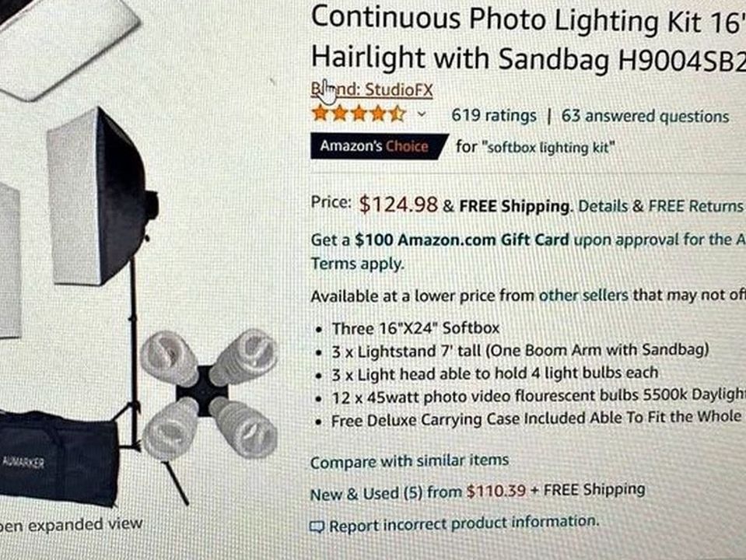Click the 4.5-star rating stars
Screen dimensions: 746x560
point(359,114)
